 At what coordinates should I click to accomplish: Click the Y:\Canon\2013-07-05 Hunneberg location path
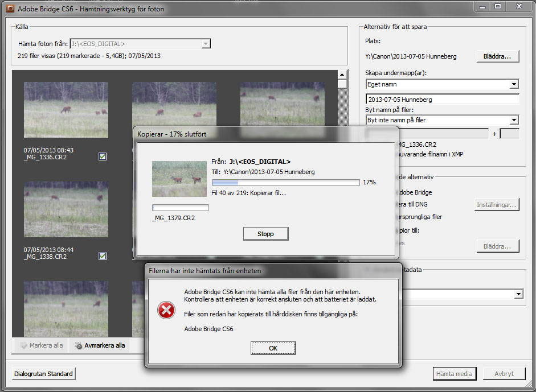pos(411,56)
